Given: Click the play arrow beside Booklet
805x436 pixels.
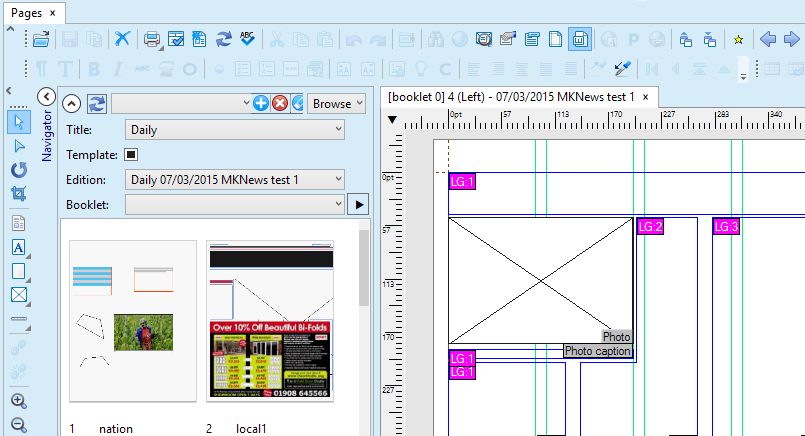Looking at the screenshot, I should [358, 204].
